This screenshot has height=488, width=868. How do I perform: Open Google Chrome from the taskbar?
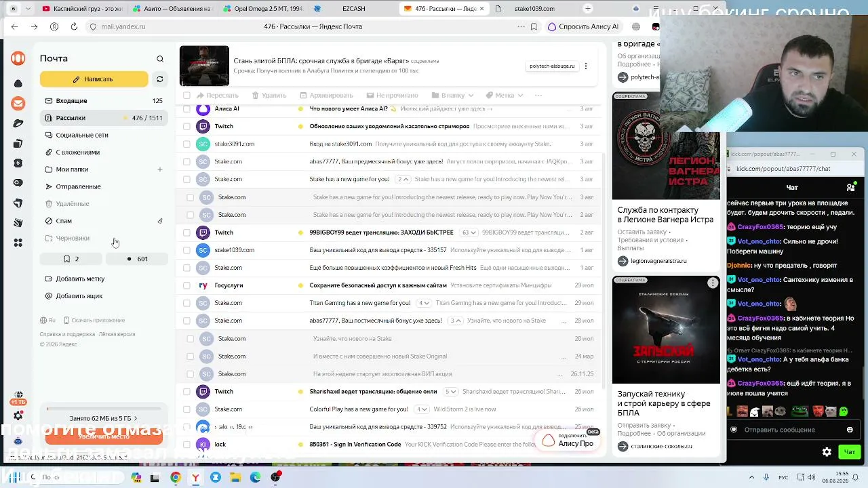pyautogui.click(x=176, y=477)
